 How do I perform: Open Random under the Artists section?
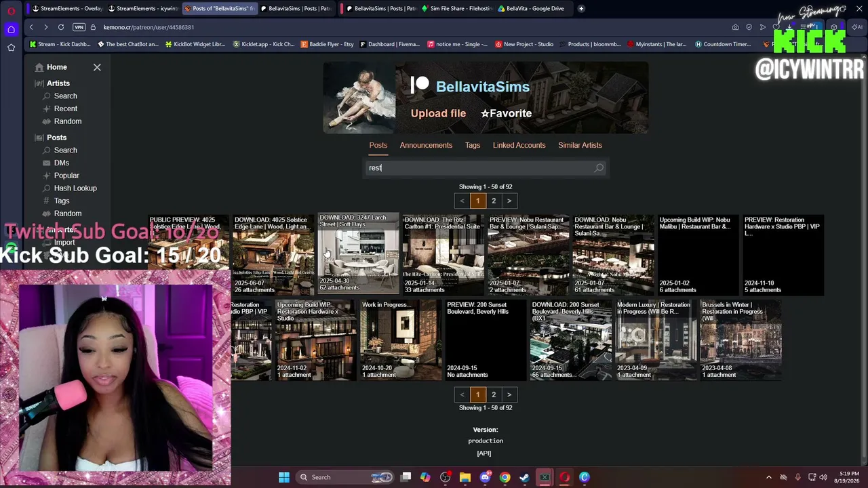[68, 121]
